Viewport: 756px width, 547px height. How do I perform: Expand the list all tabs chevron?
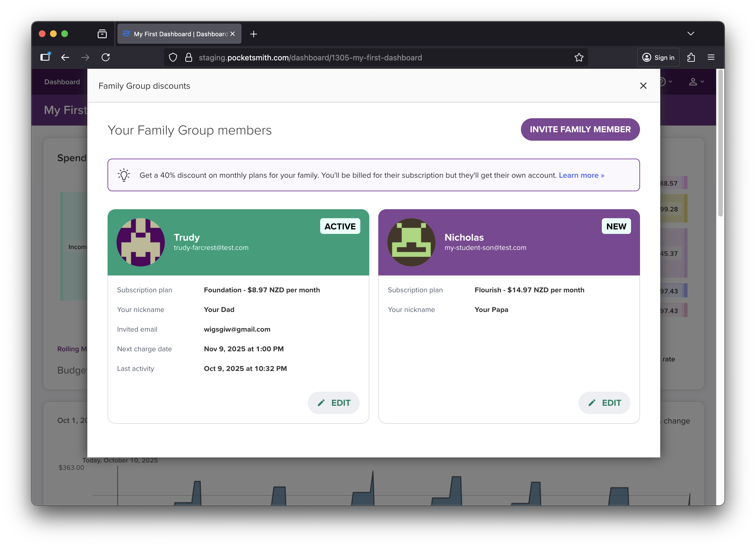pos(690,34)
